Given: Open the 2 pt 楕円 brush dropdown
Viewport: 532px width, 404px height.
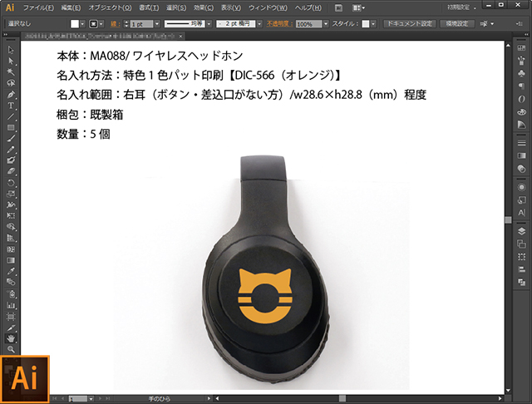Looking at the screenshot, I should (x=259, y=24).
